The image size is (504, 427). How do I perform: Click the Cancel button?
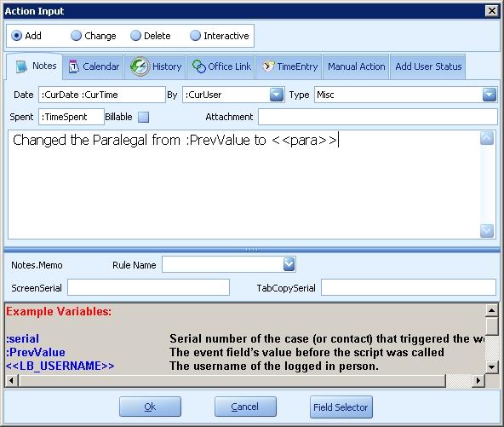pyautogui.click(x=245, y=407)
